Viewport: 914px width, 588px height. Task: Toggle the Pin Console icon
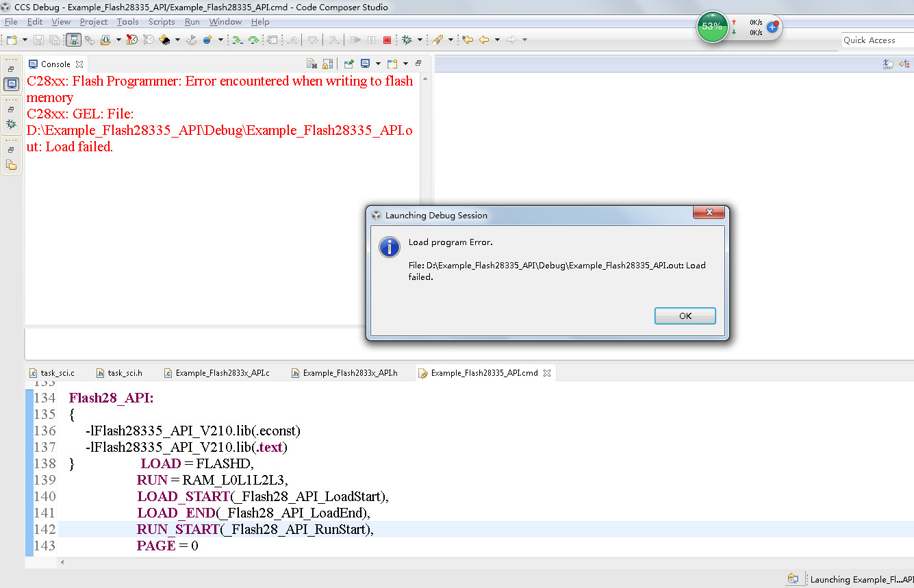(348, 64)
